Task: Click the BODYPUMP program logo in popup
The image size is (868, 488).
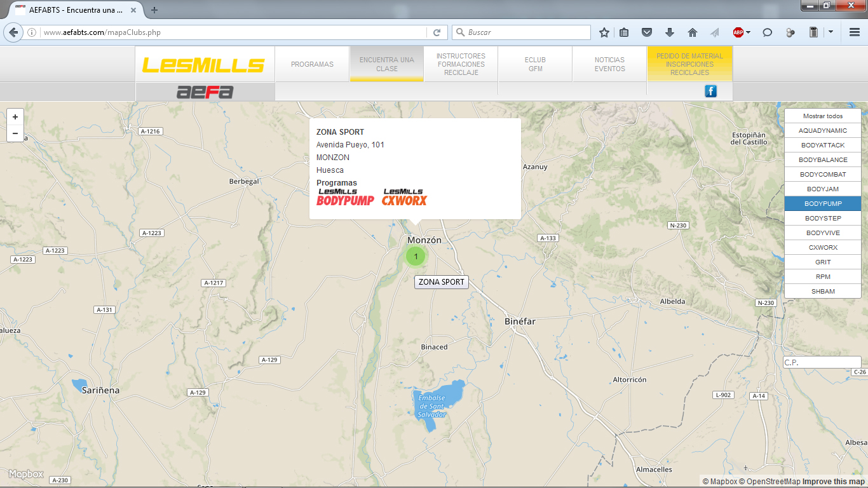Action: (x=345, y=197)
